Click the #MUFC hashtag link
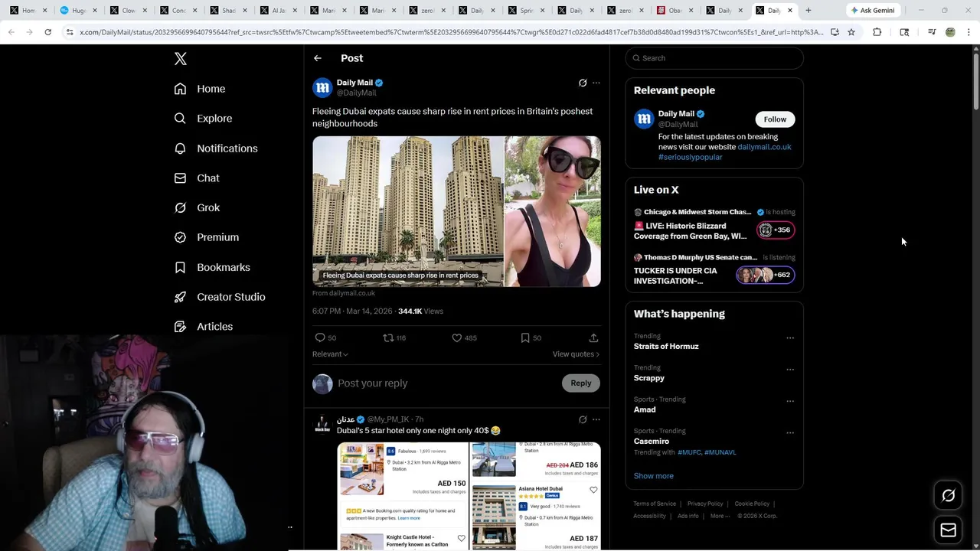This screenshot has height=551, width=980. click(689, 452)
